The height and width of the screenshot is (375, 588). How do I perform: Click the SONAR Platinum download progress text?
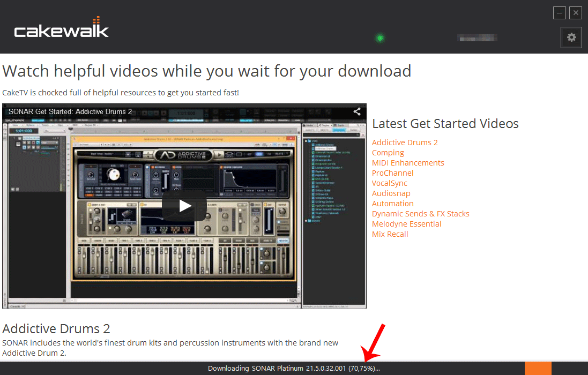pos(294,369)
